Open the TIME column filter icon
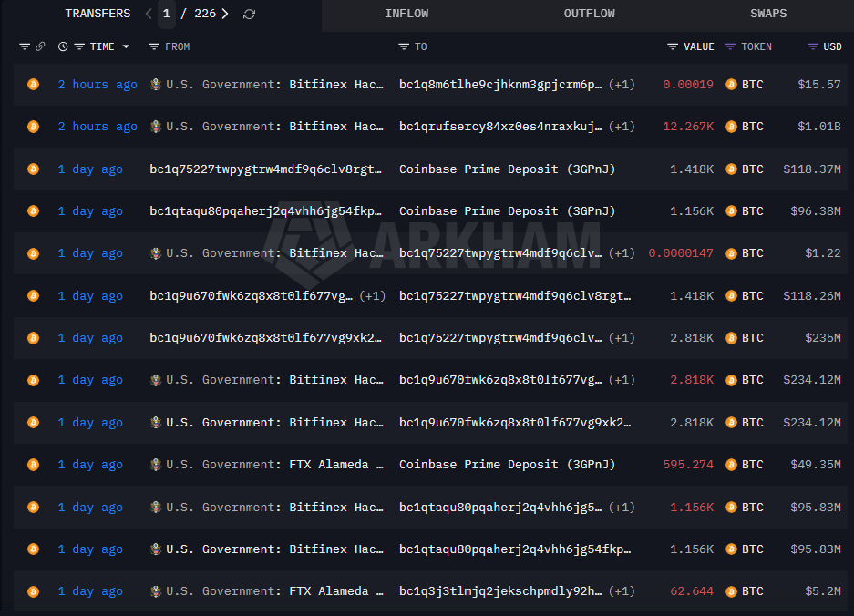 (x=79, y=46)
